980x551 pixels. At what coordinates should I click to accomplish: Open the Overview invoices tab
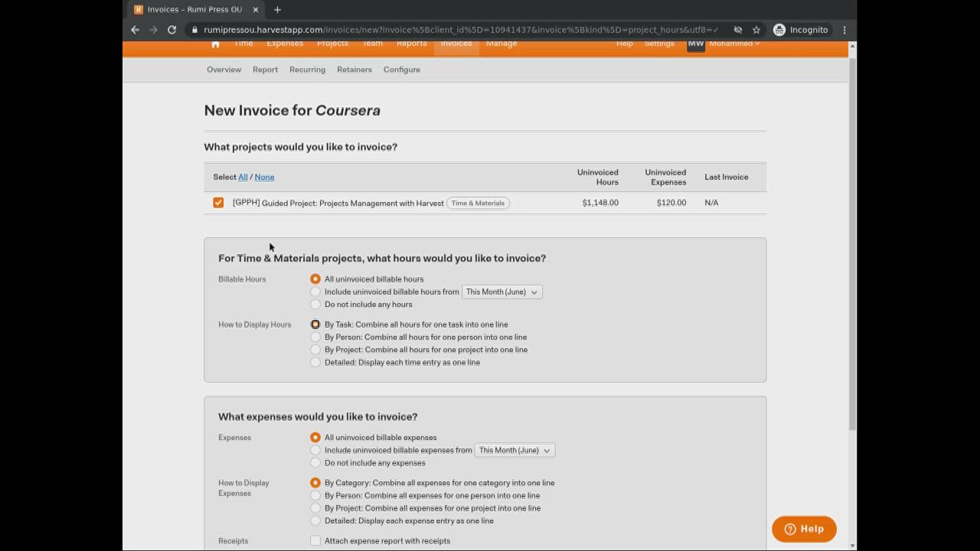coord(224,70)
